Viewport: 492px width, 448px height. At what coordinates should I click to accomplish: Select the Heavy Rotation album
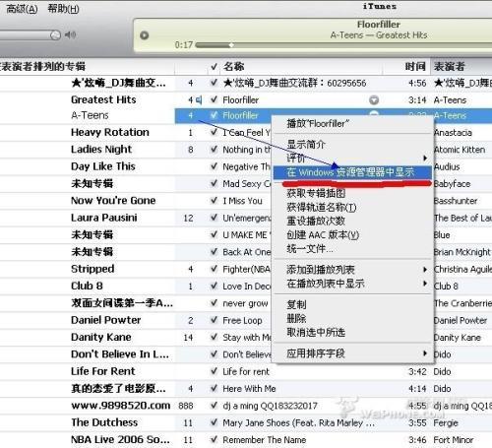(110, 132)
